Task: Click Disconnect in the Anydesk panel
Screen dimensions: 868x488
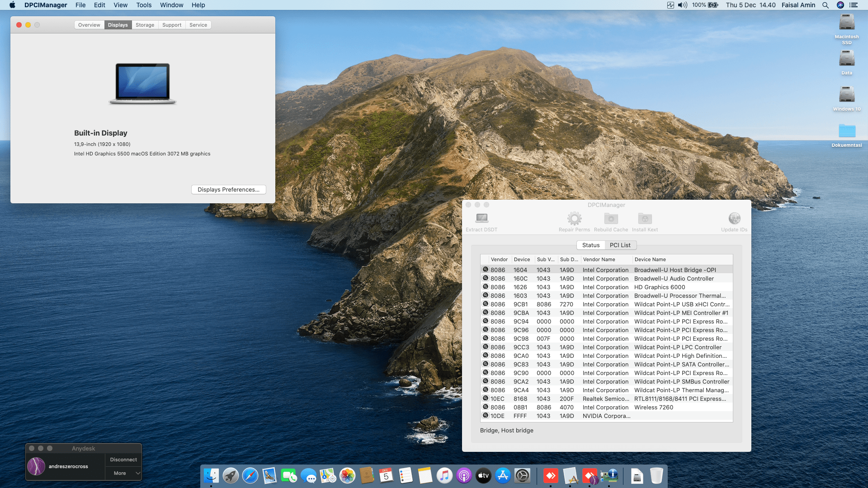Action: coord(123,460)
